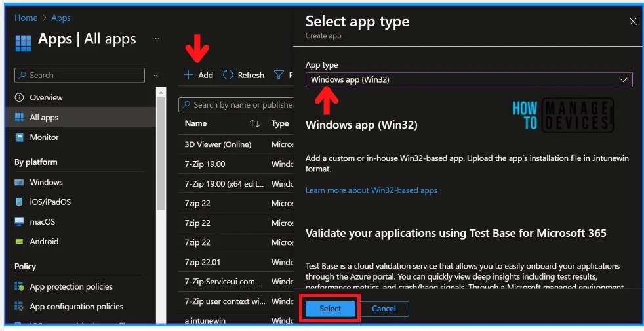The image size is (644, 331).
Task: Click the Monitor book icon
Action: [x=19, y=137]
